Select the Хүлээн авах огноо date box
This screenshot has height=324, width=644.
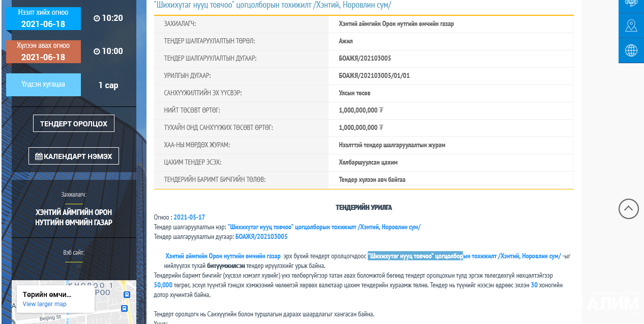[43, 51]
